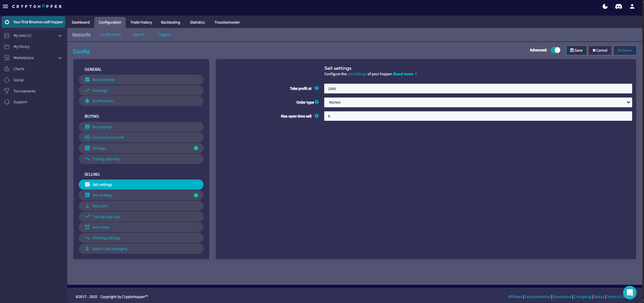The image size is (644, 303).
Task: Click the Sell strategy green status dot
Action: 196,195
